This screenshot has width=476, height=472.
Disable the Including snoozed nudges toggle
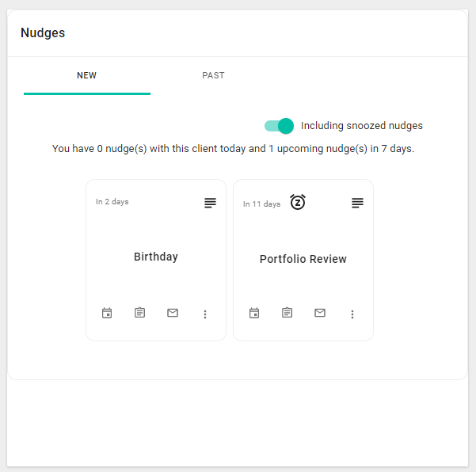coord(280,125)
